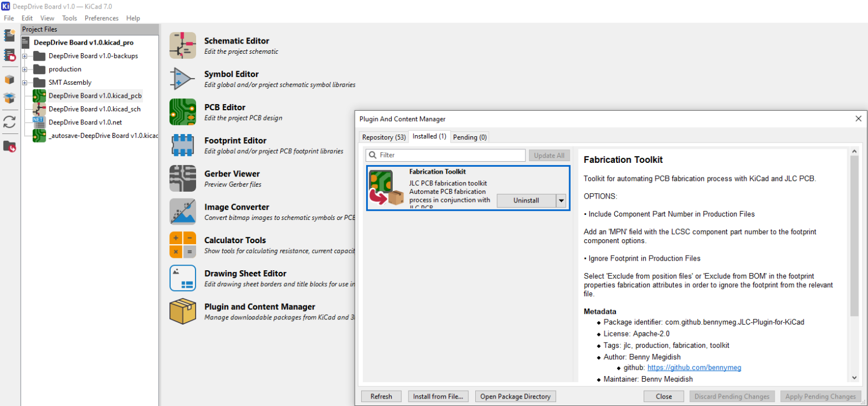Expand the DeepDrive Board v1.0-backups folder
This screenshot has height=406, width=868.
25,56
